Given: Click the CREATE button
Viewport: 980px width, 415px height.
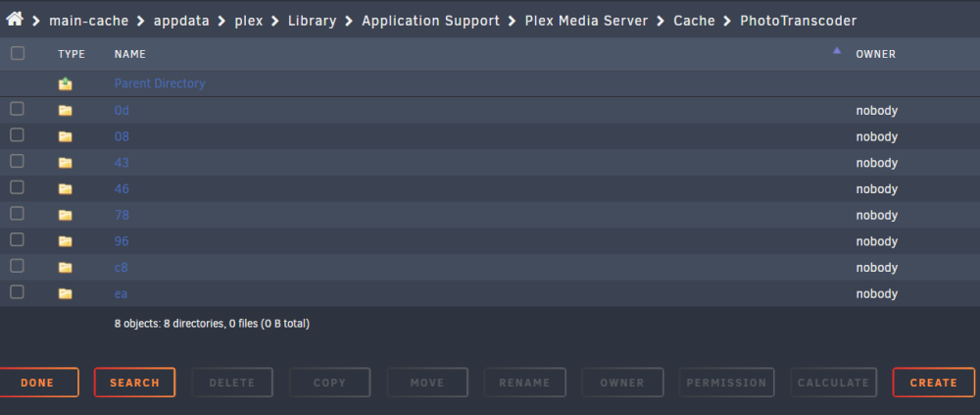Looking at the screenshot, I should tap(933, 383).
